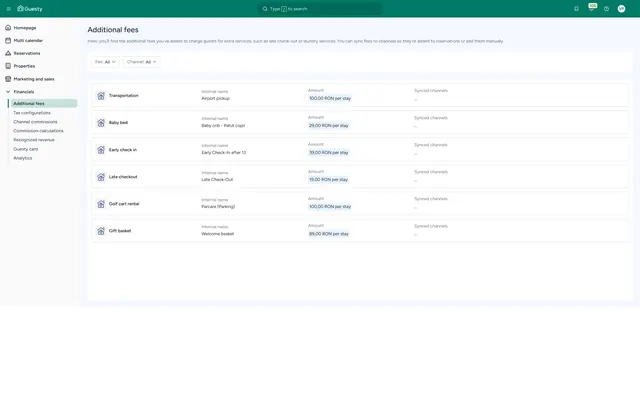Image resolution: width=640 pixels, height=400 pixels.
Task: Click the Transportation fee icon
Action: point(101,96)
